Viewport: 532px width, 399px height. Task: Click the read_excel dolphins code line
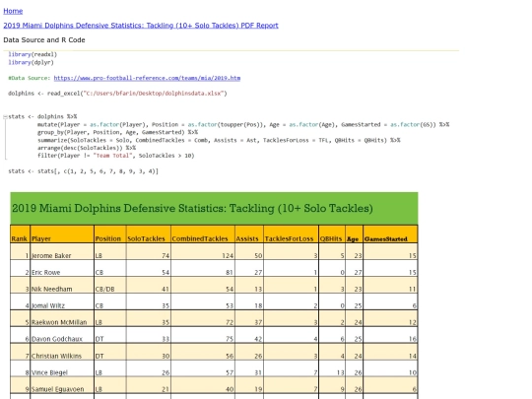(x=117, y=93)
